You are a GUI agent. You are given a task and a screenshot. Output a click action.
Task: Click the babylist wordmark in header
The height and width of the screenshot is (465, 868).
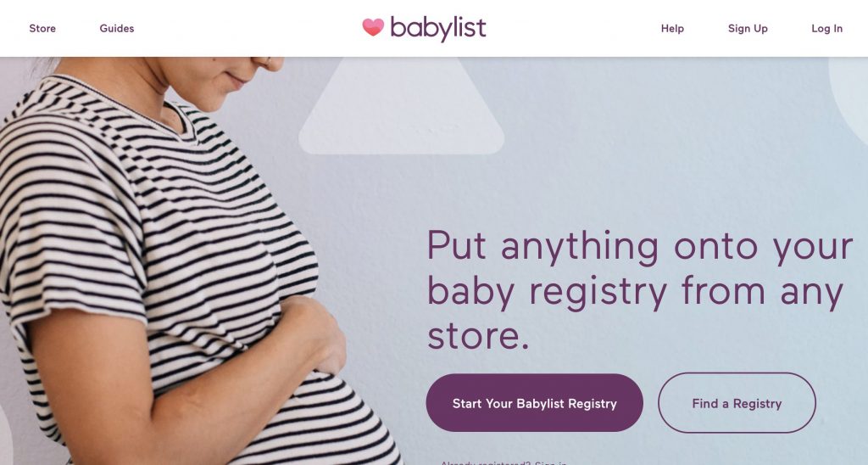[x=438, y=28]
